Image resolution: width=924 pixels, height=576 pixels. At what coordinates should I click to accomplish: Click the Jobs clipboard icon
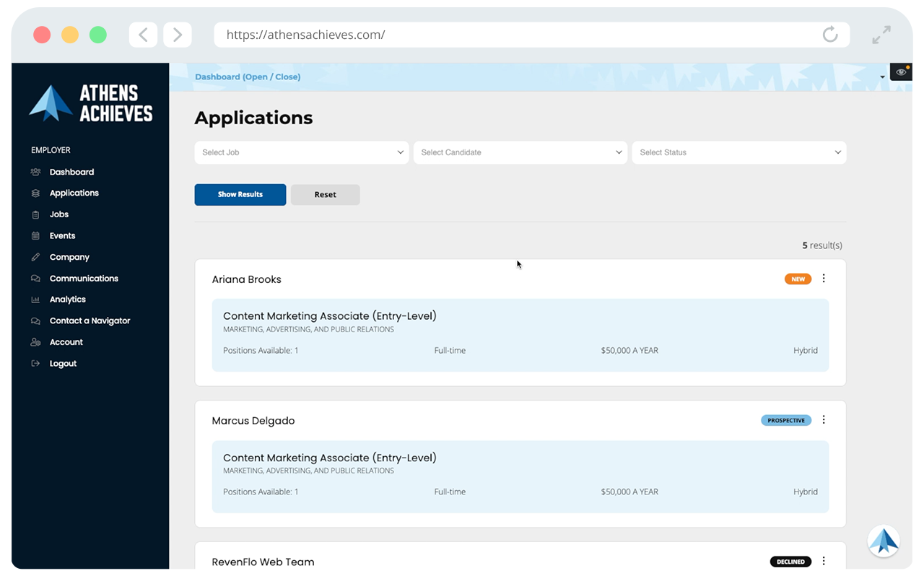pyautogui.click(x=35, y=214)
